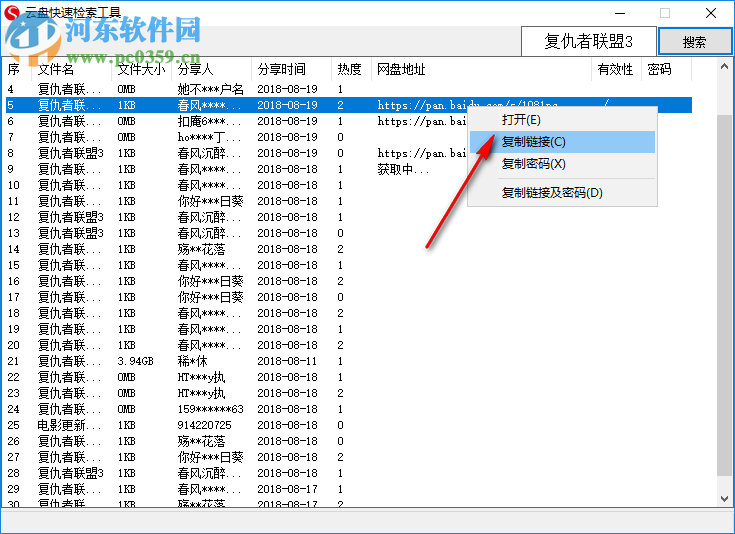Screen dimensions: 735x534
Task: Sort by 文件名 column header
Action: [x=71, y=69]
